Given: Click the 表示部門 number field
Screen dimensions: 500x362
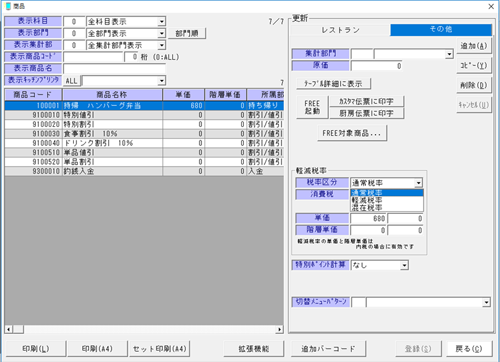Looking at the screenshot, I should (x=74, y=33).
